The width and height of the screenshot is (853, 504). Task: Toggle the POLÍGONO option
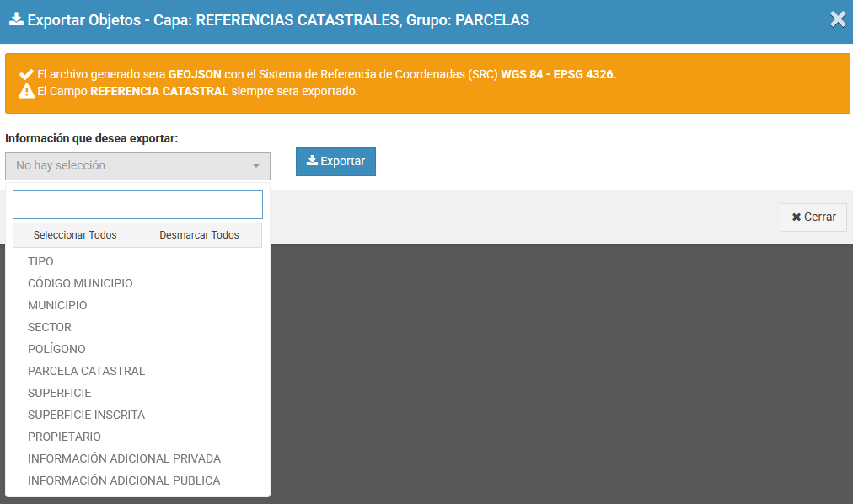coord(56,349)
